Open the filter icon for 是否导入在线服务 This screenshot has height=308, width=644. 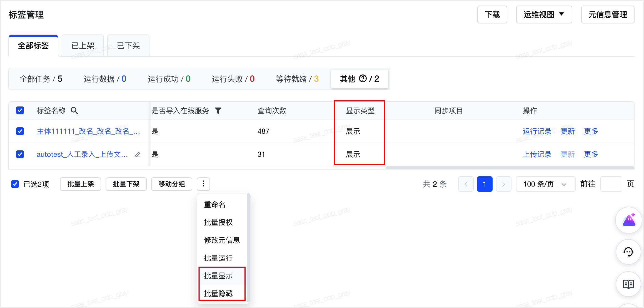(x=218, y=111)
